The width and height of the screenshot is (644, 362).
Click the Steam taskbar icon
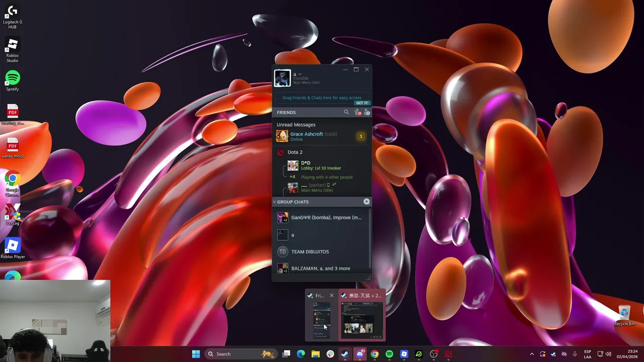tap(345, 354)
